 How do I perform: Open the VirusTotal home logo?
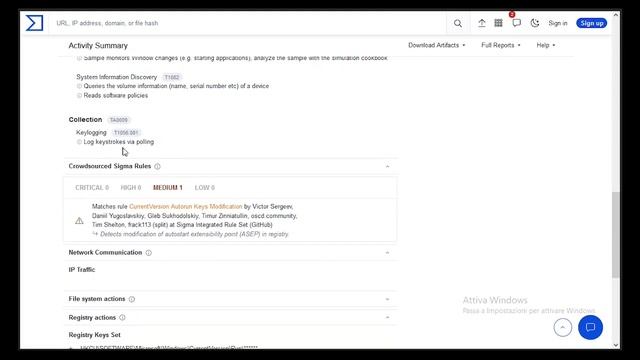point(34,23)
